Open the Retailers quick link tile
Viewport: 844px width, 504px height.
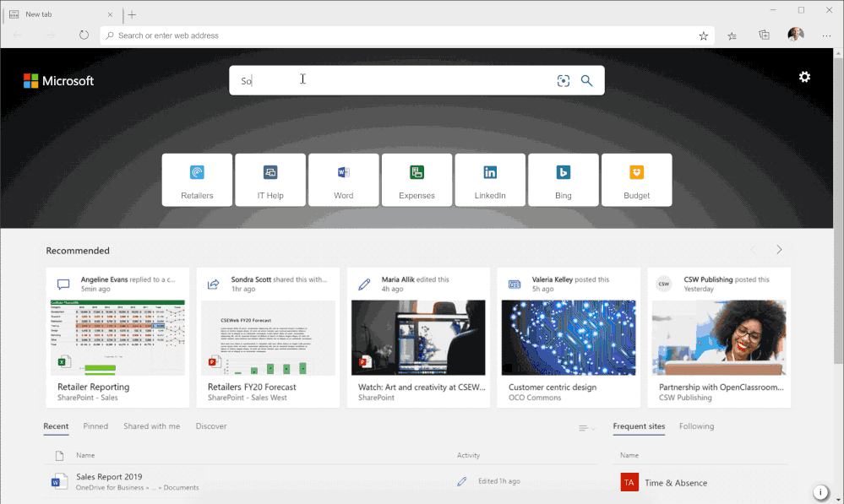(197, 180)
